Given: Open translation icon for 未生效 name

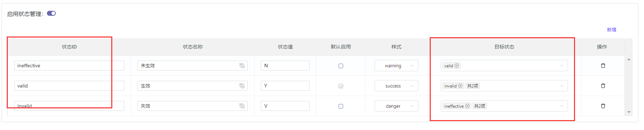Looking at the screenshot, I should coord(242,66).
